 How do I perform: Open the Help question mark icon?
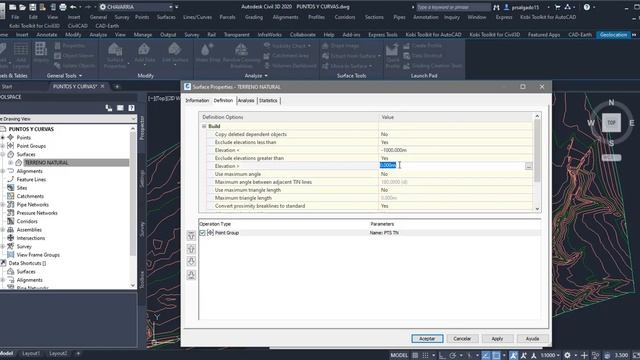coord(587,7)
